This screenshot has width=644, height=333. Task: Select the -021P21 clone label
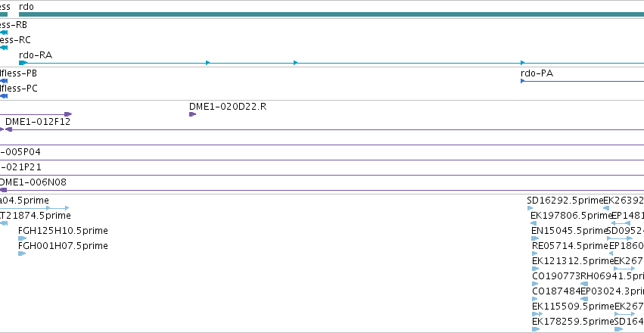pyautogui.click(x=20, y=167)
